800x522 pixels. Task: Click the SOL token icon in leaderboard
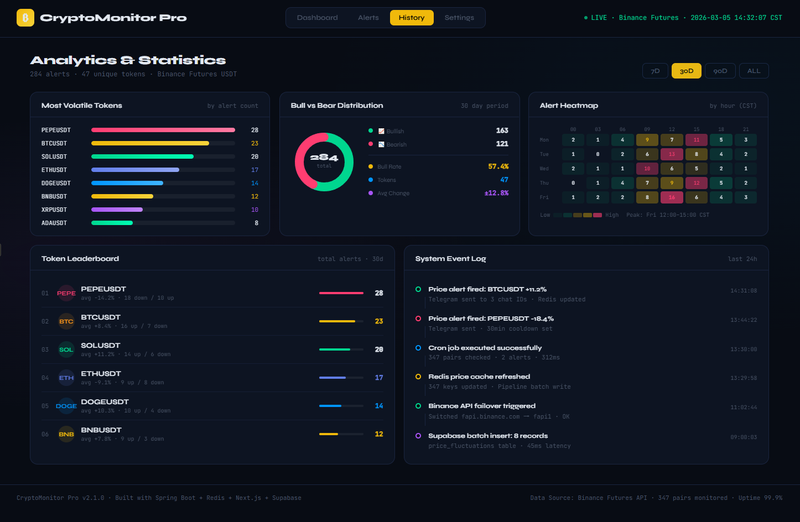click(66, 349)
